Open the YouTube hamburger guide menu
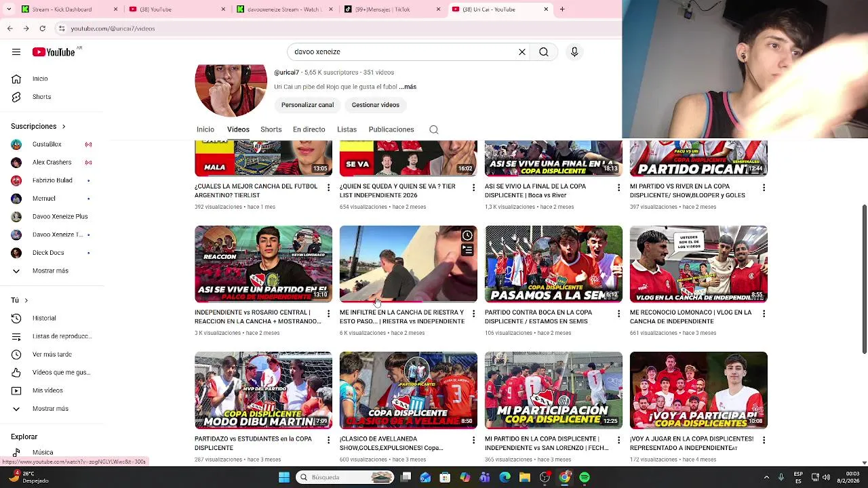This screenshot has width=868, height=488. [x=16, y=52]
